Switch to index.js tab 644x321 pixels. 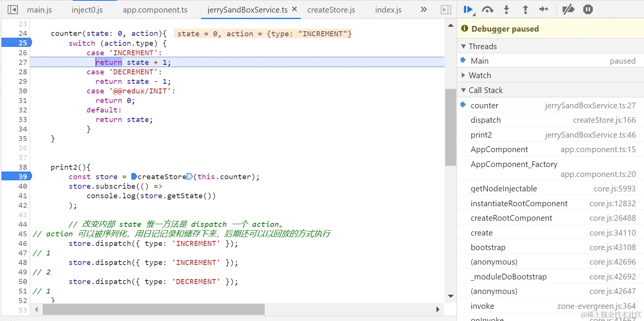click(x=388, y=10)
